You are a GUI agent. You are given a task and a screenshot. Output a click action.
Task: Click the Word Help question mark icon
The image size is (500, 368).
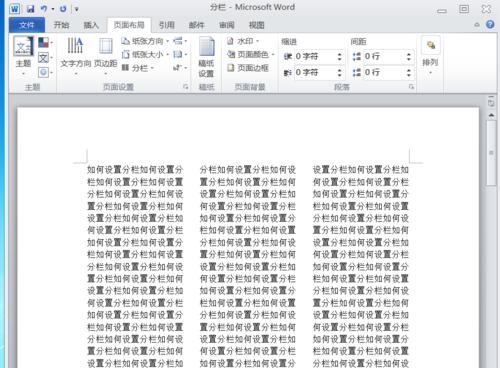pyautogui.click(x=490, y=24)
